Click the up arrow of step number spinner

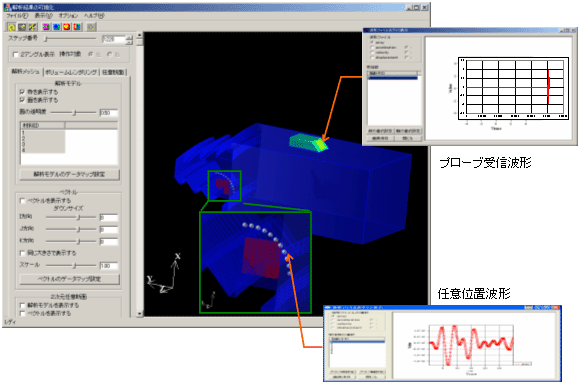point(129,37)
